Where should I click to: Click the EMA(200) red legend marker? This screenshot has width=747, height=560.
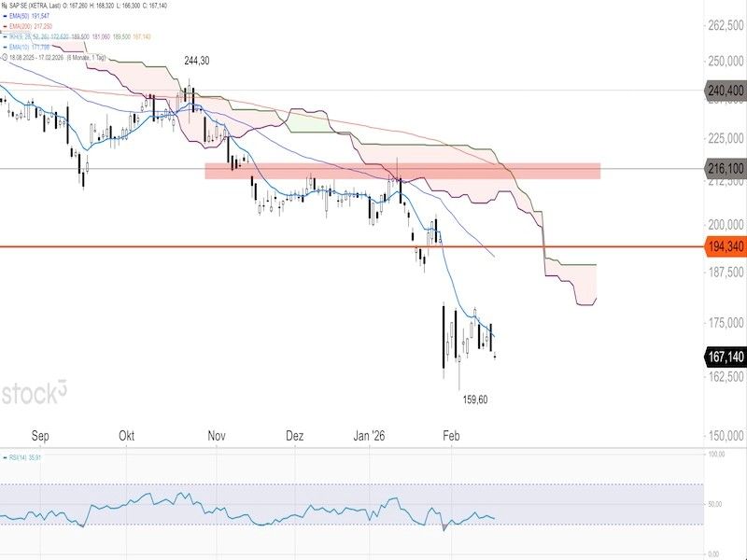(x=5, y=25)
